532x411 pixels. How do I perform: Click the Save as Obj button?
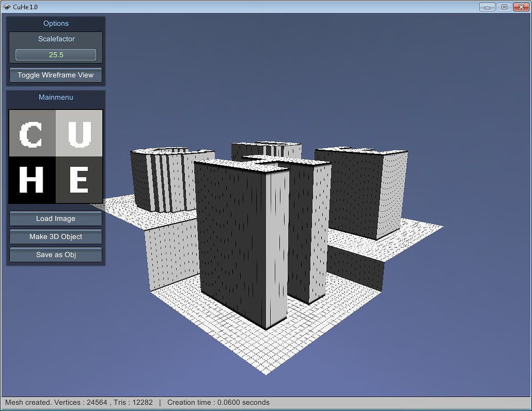pyautogui.click(x=55, y=255)
